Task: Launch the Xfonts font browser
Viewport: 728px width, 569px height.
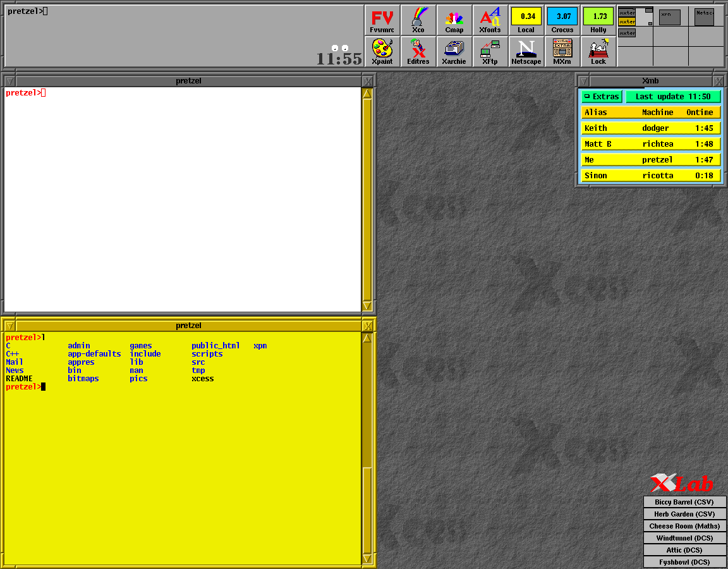Action: 490,20
